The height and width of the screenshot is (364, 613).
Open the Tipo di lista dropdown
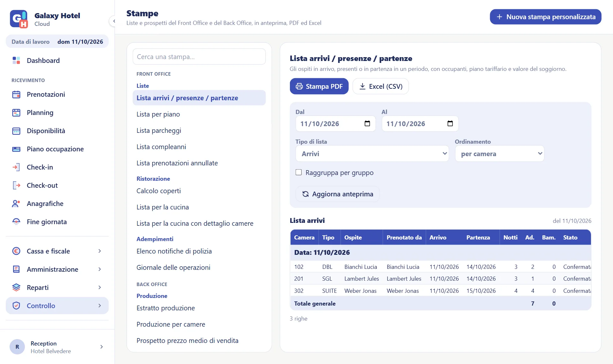coord(372,154)
